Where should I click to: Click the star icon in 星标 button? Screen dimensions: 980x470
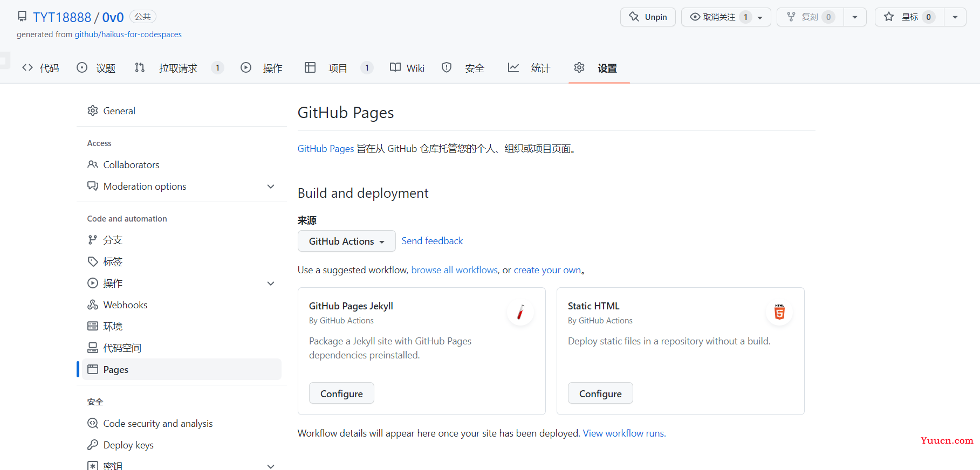pos(889,17)
